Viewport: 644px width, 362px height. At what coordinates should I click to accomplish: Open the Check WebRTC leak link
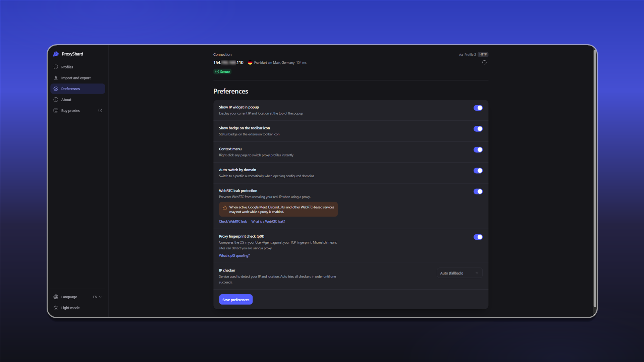[233, 222]
